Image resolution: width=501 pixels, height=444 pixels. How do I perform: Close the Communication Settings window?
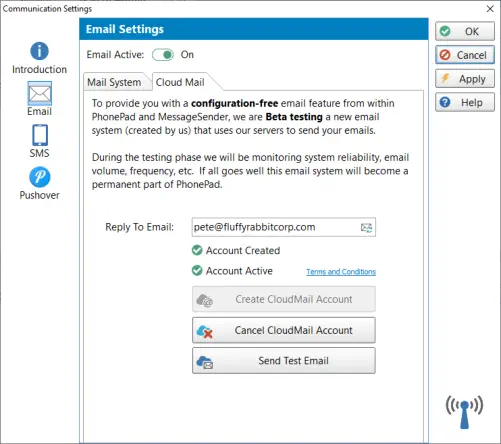point(490,9)
